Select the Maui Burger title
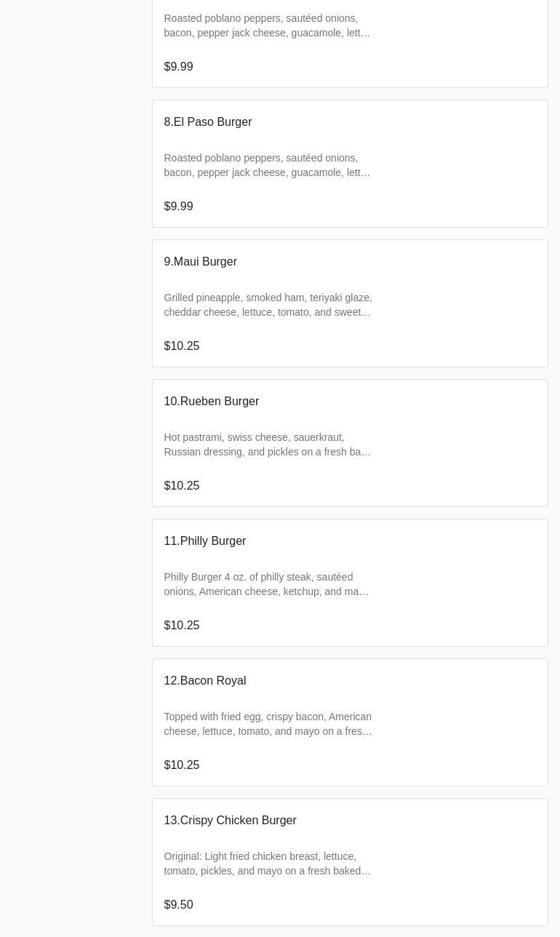The height and width of the screenshot is (937, 560). (x=200, y=262)
